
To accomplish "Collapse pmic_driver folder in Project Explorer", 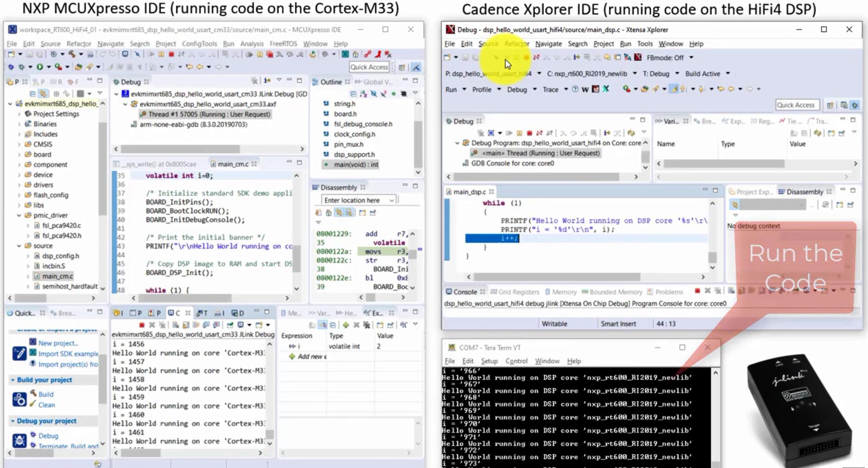I will coord(19,215).
